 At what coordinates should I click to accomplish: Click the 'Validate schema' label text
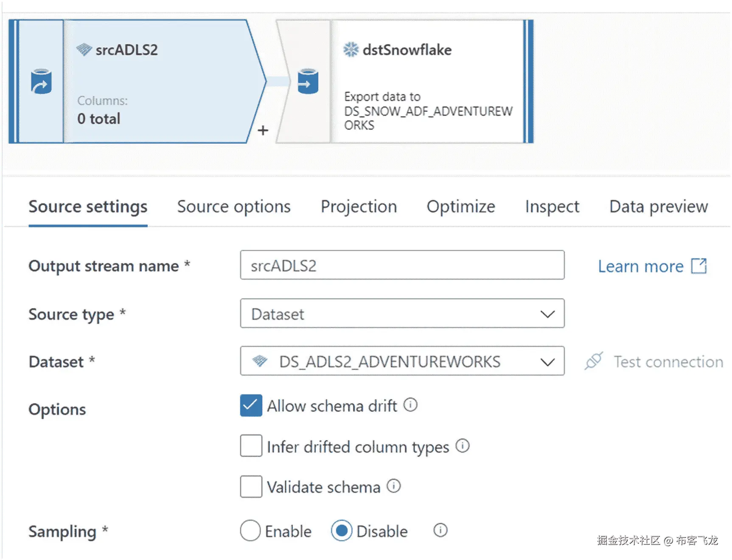point(324,487)
